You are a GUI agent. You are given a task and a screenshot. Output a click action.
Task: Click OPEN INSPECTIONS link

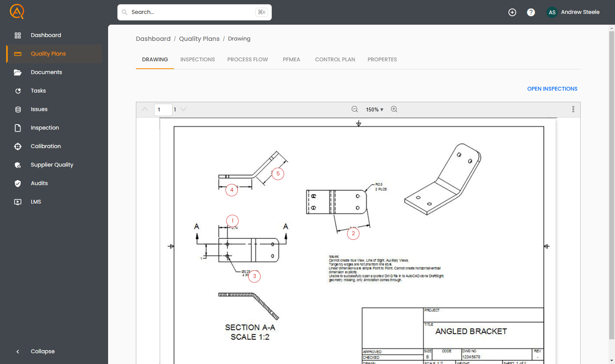(552, 89)
